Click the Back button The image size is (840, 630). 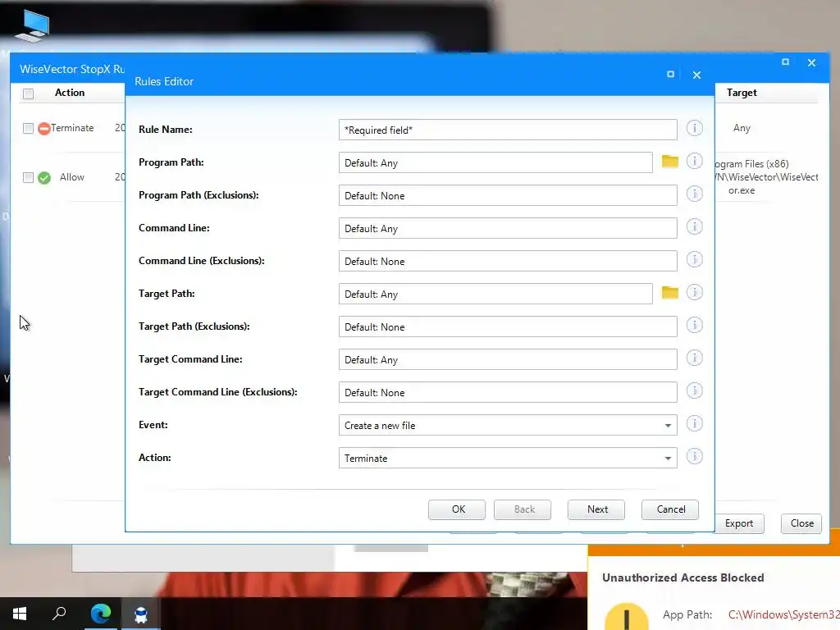click(x=523, y=509)
